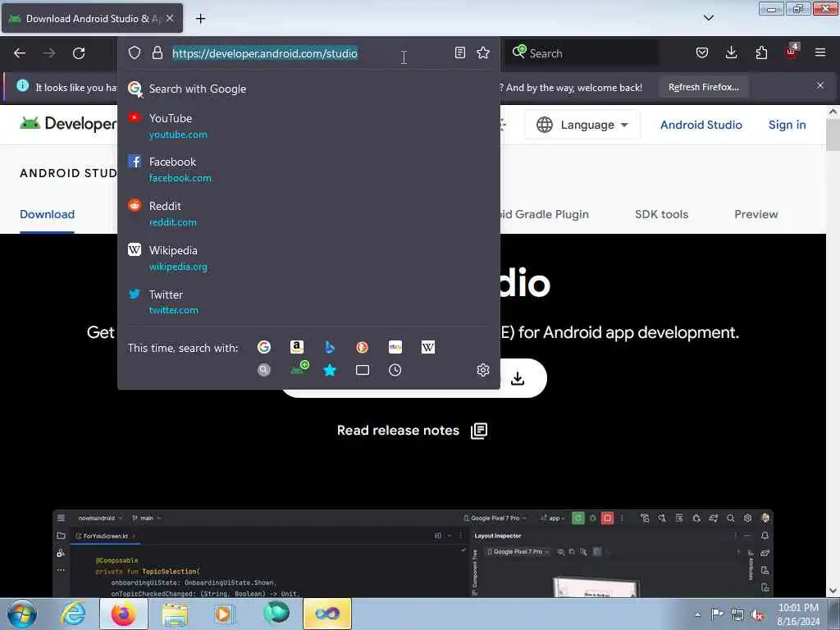Open Windows Explorer folder in taskbar
Image resolution: width=840 pixels, height=630 pixels.
(175, 614)
